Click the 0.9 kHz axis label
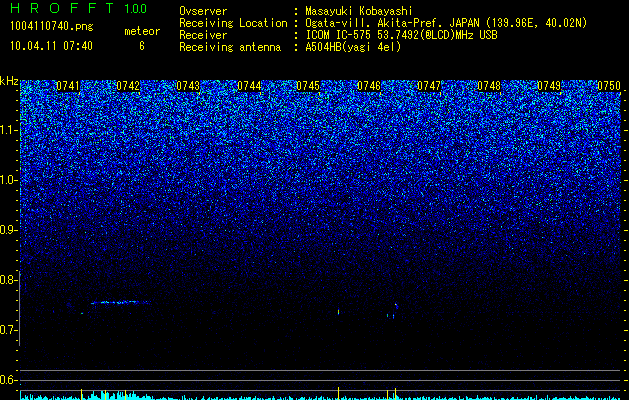This screenshot has width=629, height=400. [x=8, y=230]
